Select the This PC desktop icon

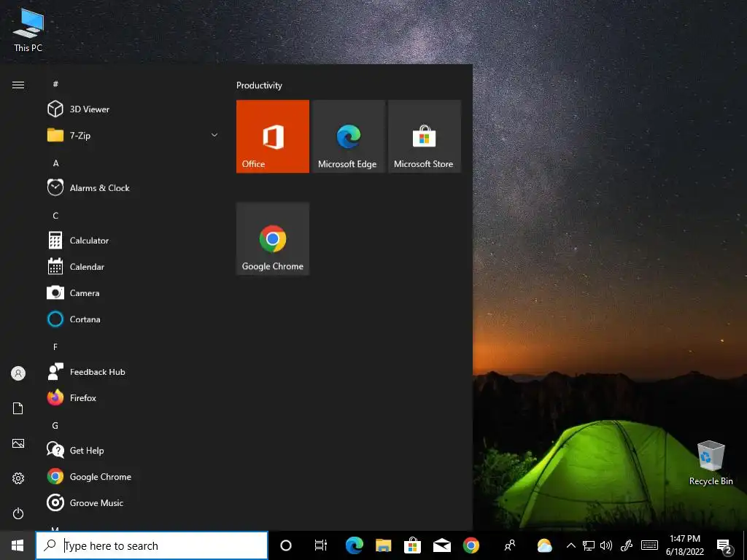tap(28, 29)
